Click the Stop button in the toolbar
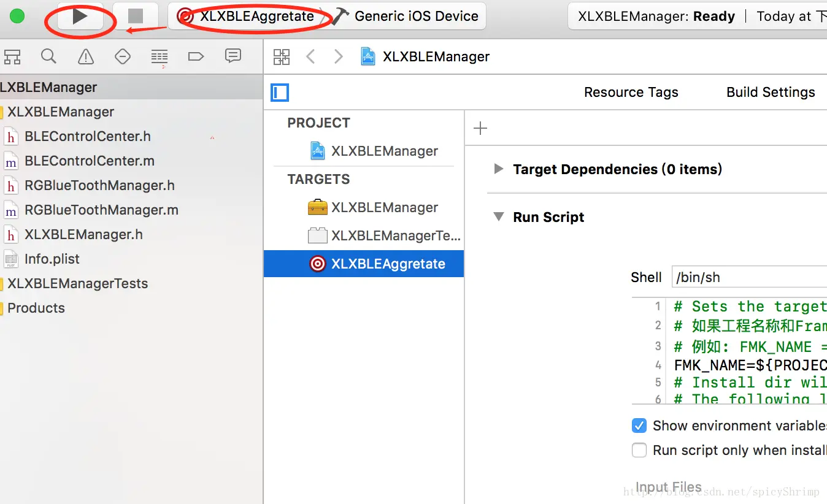This screenshot has height=504, width=827. point(136,17)
